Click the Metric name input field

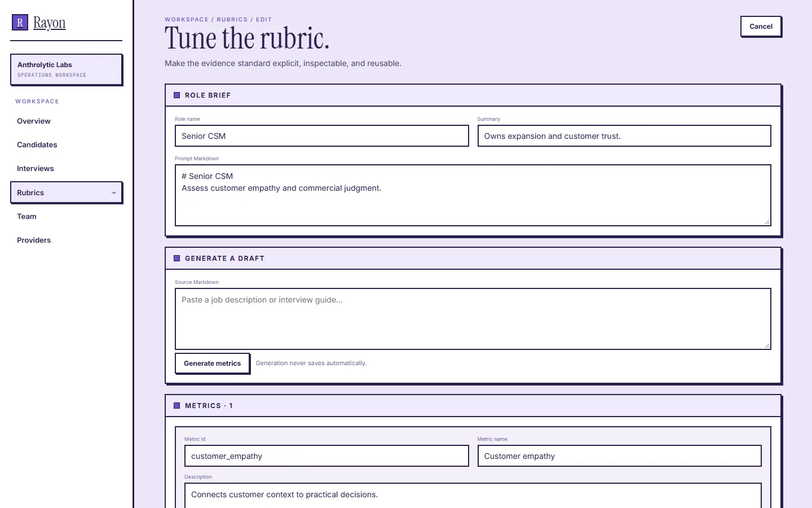(x=619, y=456)
